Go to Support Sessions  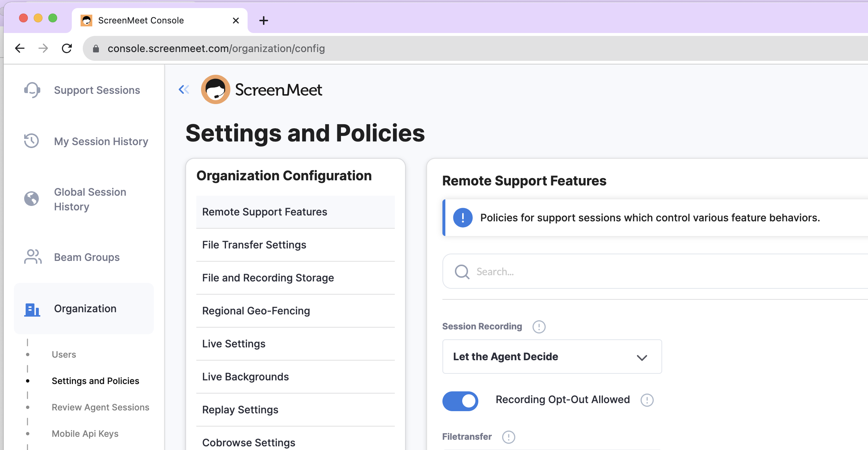tap(97, 90)
